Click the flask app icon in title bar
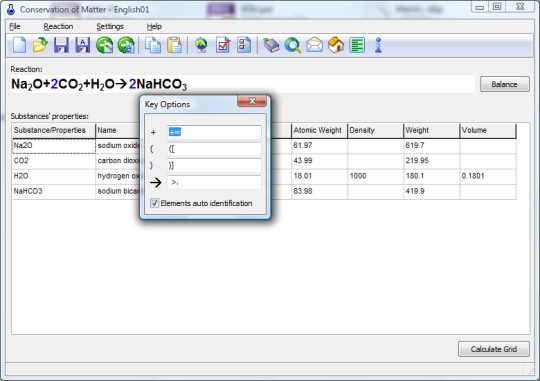540x381 pixels. [x=11, y=9]
